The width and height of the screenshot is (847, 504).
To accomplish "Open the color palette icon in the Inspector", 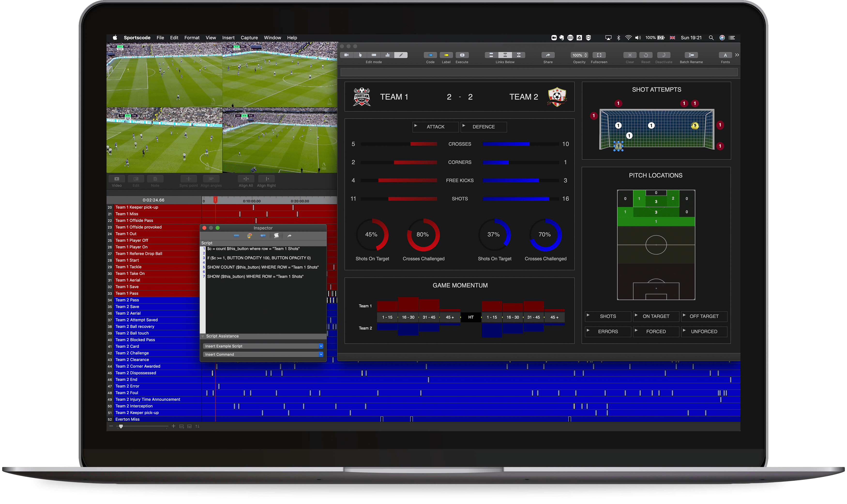I will 250,236.
